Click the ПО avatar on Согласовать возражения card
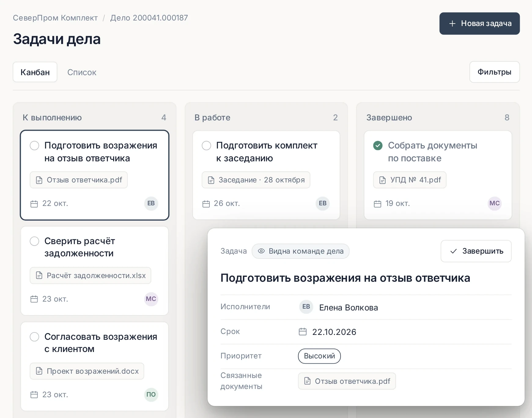 tap(151, 394)
